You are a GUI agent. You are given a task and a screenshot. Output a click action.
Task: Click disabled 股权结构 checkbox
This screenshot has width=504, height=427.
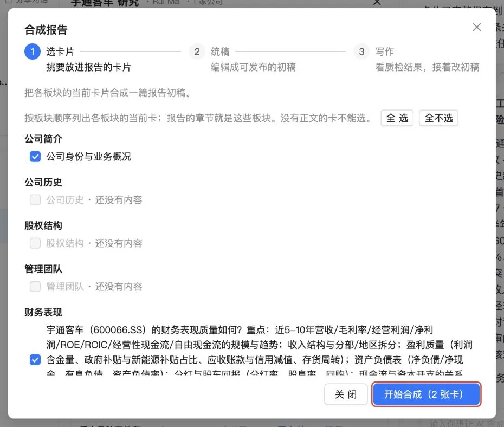coord(35,243)
